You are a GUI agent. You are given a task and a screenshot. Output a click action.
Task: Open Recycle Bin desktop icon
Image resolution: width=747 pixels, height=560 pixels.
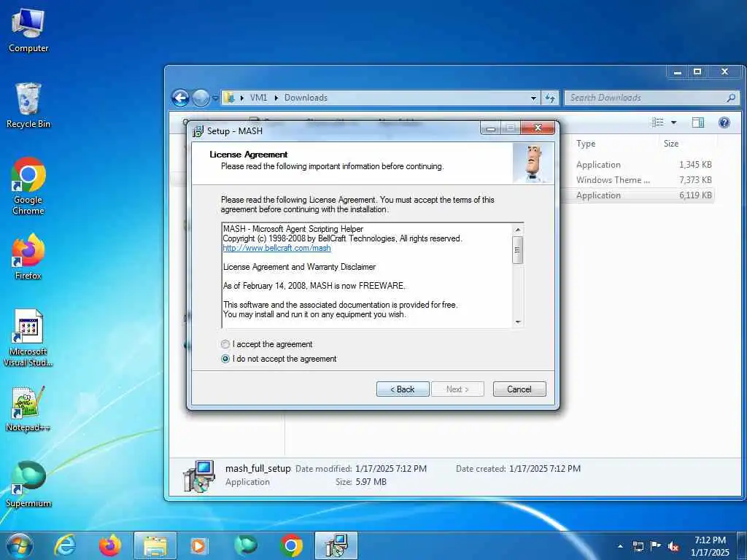tap(28, 106)
